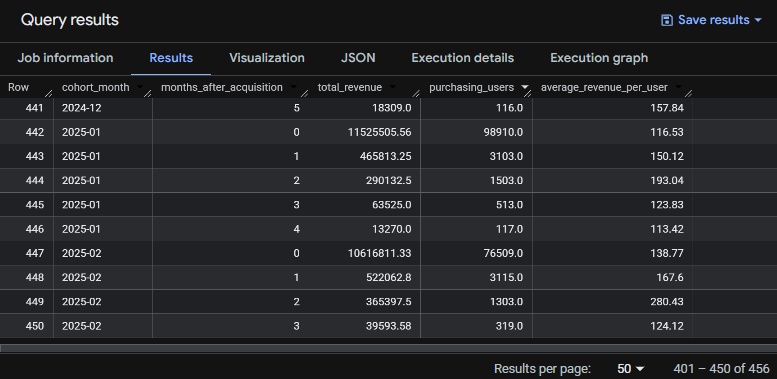Click the average_revenue_per_user column resize handle
Viewport: 777px width, 379px height.
pyautogui.click(x=688, y=93)
